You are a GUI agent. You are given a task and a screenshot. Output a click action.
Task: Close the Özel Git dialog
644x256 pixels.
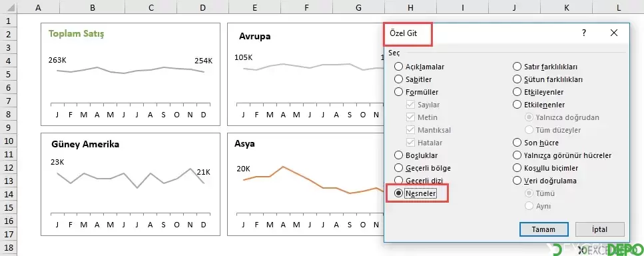coord(614,33)
